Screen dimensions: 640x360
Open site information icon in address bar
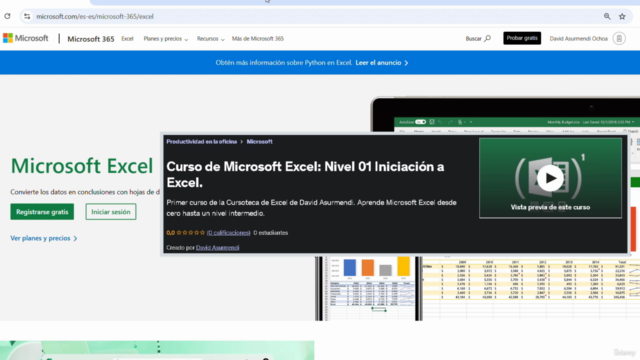tap(27, 16)
